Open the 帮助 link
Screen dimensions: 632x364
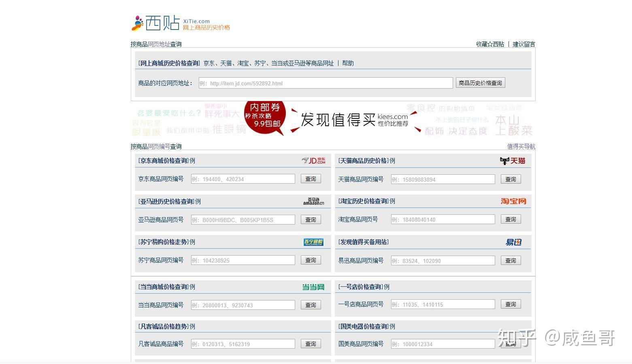[x=348, y=63]
